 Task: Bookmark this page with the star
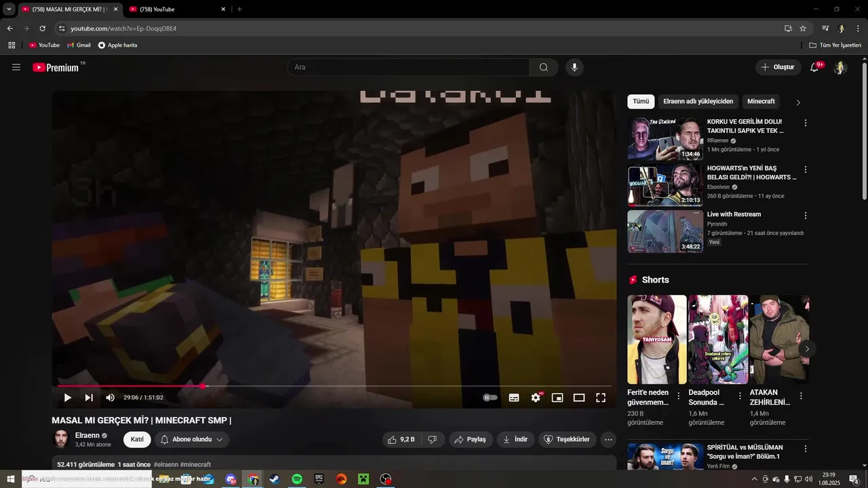click(803, 28)
